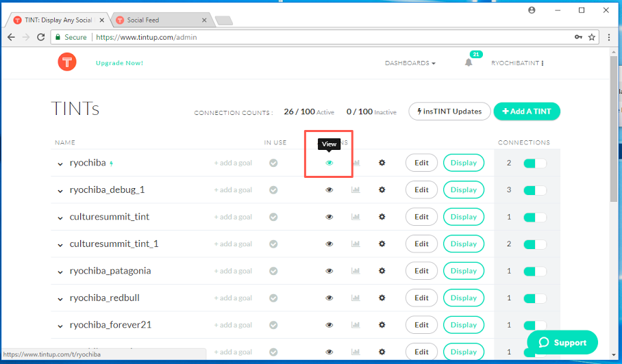View the ryochiba TINT via eye icon
Image resolution: width=622 pixels, height=364 pixels.
pyautogui.click(x=329, y=163)
